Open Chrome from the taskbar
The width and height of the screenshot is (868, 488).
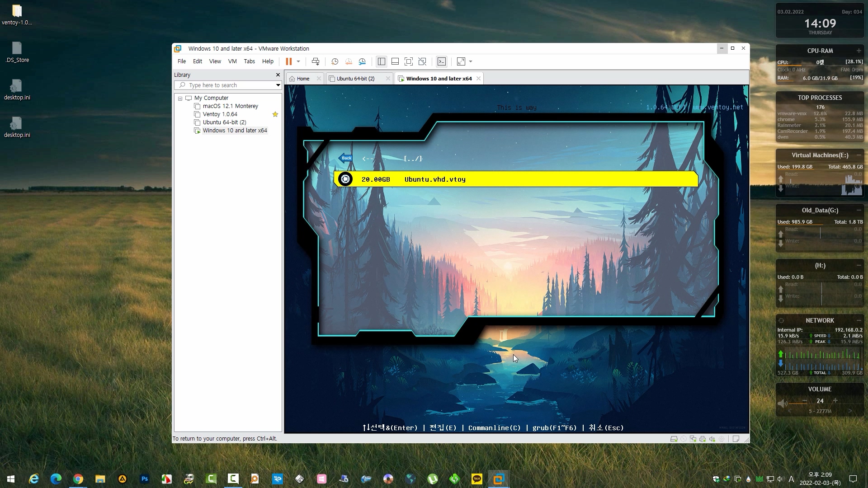click(x=78, y=479)
